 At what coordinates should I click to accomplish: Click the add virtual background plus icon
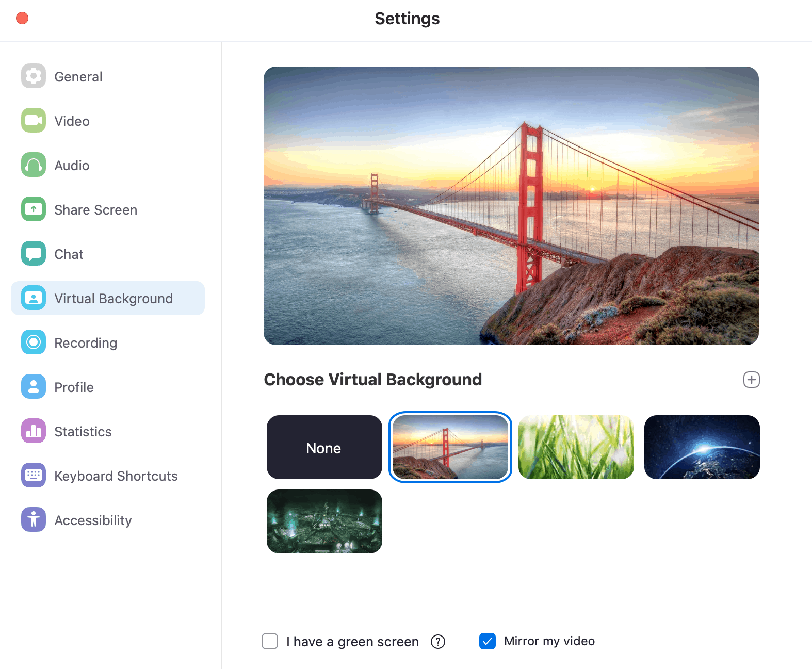751,380
